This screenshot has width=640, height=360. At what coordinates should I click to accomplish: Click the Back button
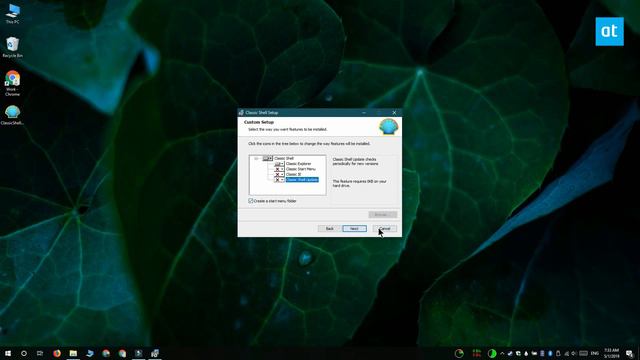pyautogui.click(x=330, y=229)
